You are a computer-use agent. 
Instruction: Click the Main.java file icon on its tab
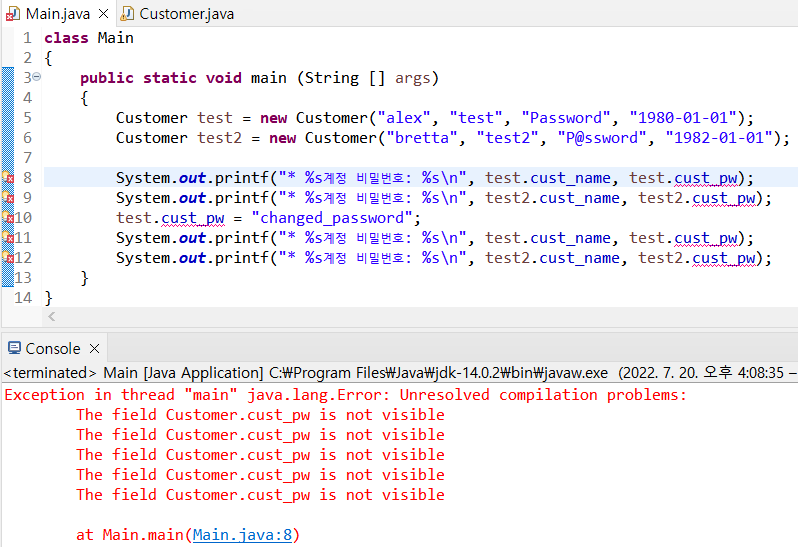[x=13, y=14]
